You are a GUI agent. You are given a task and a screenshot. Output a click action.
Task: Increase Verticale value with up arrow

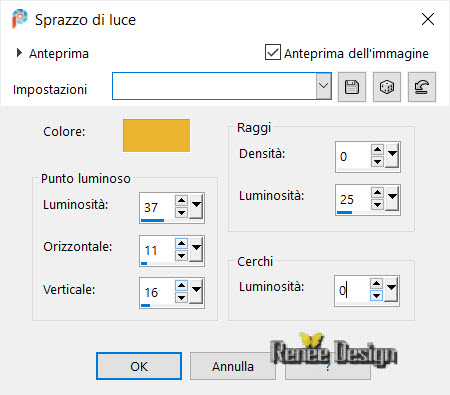181,285
